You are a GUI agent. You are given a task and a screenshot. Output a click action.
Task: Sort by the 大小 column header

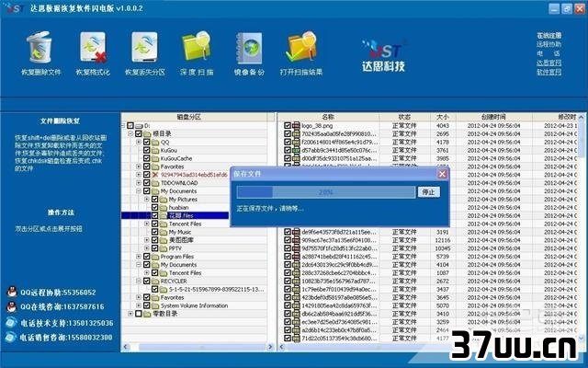(x=443, y=117)
